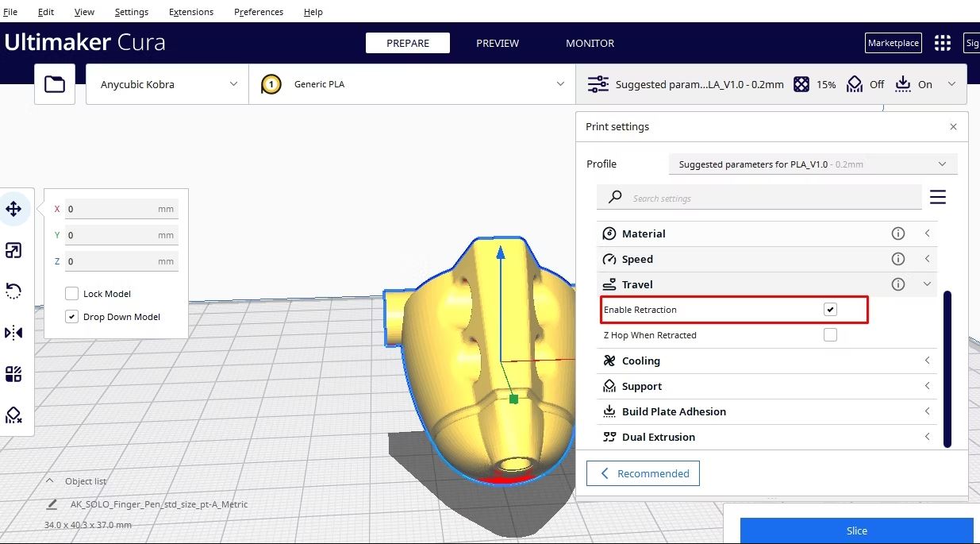
Task: Click the infill icon showing 15%
Action: pos(801,84)
